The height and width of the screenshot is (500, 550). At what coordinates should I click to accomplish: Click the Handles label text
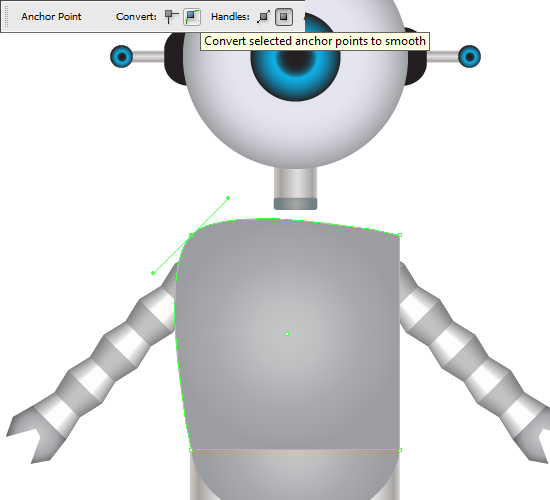pos(230,16)
